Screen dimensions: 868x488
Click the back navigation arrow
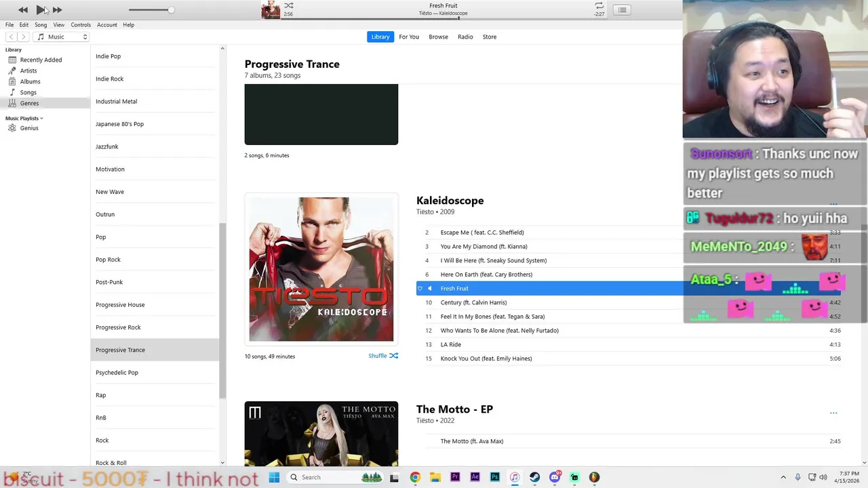pos(11,37)
